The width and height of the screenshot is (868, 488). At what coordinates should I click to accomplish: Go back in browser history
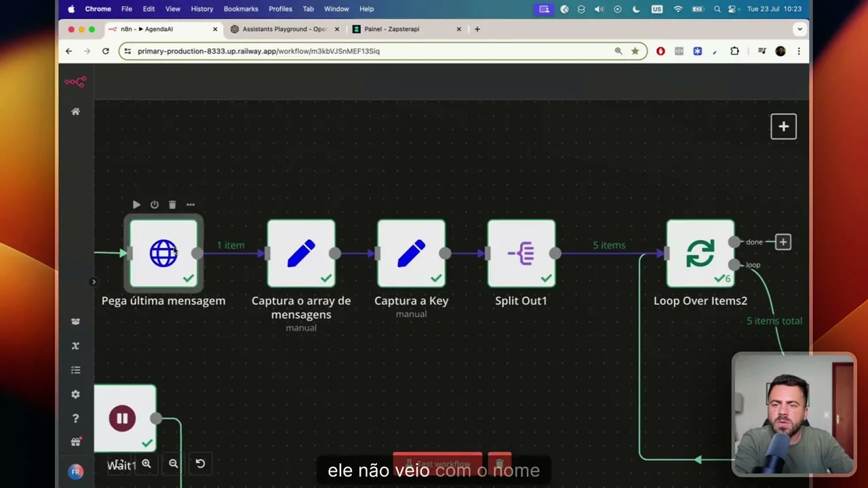pyautogui.click(x=68, y=51)
